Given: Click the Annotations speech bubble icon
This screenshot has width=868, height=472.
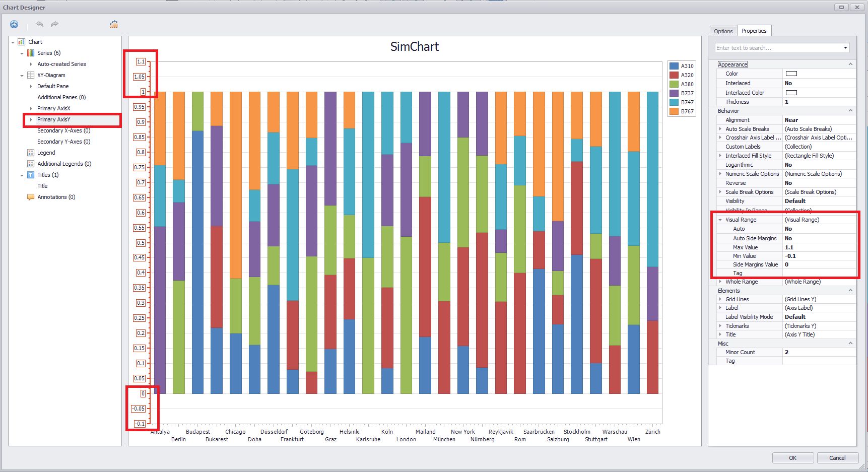Looking at the screenshot, I should tap(31, 197).
